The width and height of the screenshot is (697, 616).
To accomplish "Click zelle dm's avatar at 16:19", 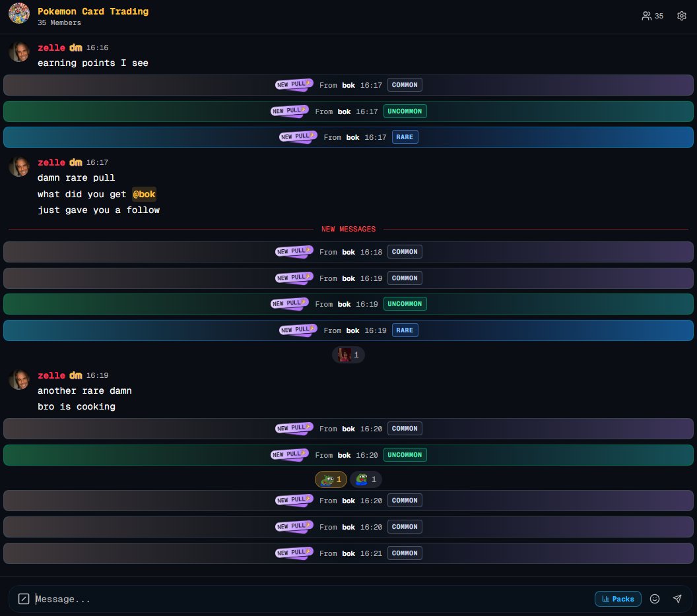I will pos(19,380).
